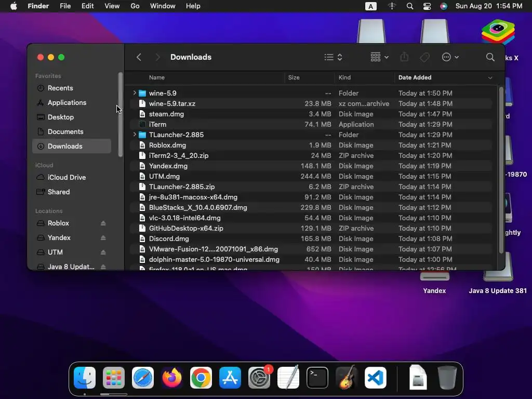Screen dimensions: 532x399
Task: Expand the wine-5.9 folder
Action: 135,92
